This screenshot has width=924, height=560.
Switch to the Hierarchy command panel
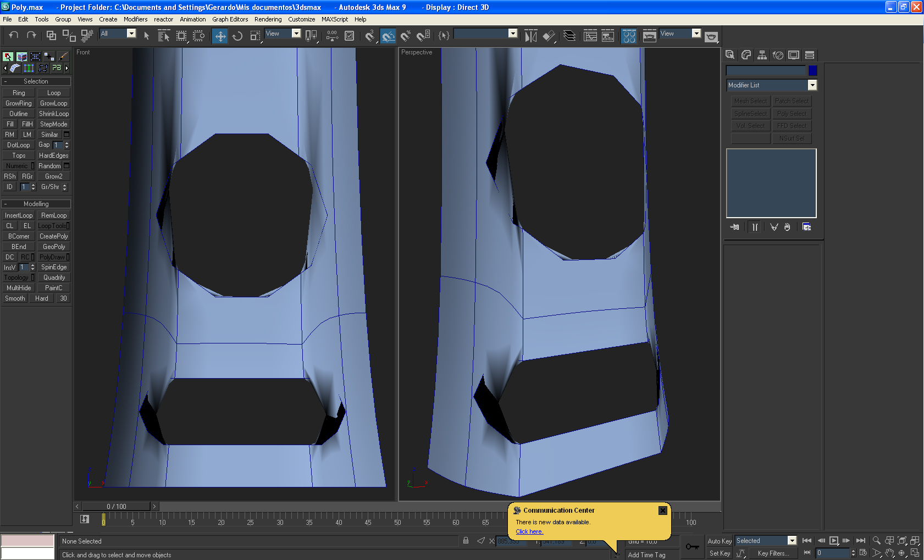coord(762,55)
